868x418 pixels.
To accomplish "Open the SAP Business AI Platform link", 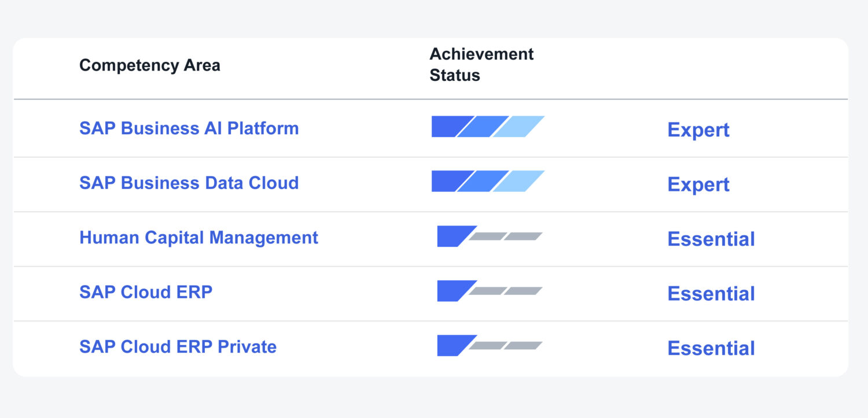I will pyautogui.click(x=189, y=128).
